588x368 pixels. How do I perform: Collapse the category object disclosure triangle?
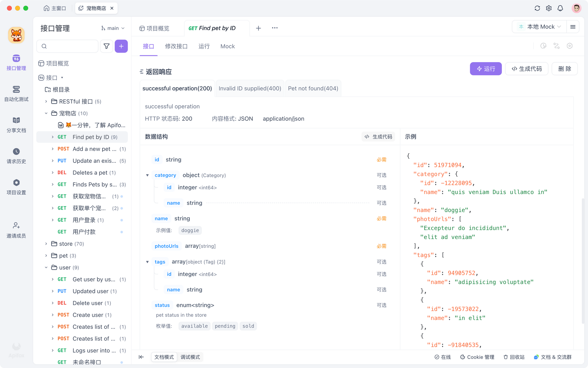tap(148, 175)
